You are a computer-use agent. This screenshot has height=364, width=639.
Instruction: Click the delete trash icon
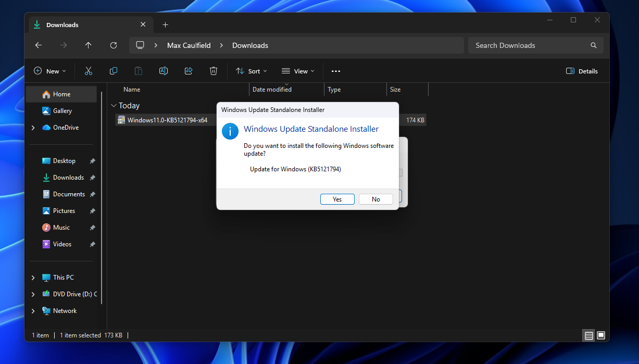point(214,71)
